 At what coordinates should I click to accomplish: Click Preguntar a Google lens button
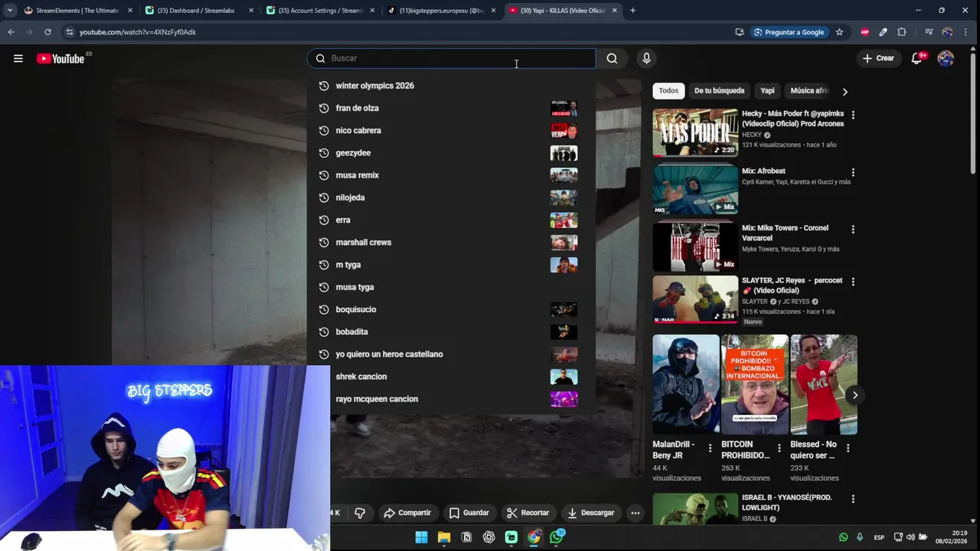pos(789,32)
